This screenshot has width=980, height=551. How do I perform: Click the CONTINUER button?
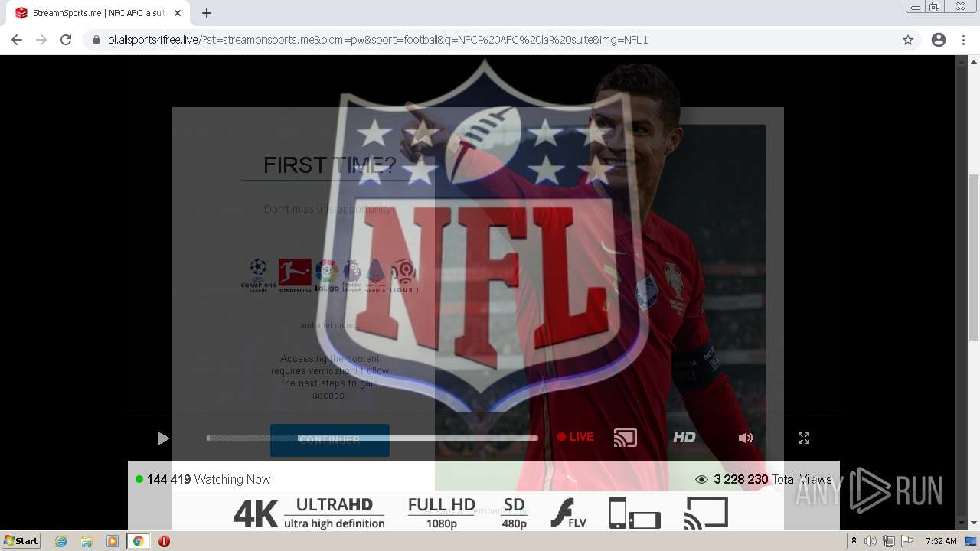pyautogui.click(x=330, y=440)
